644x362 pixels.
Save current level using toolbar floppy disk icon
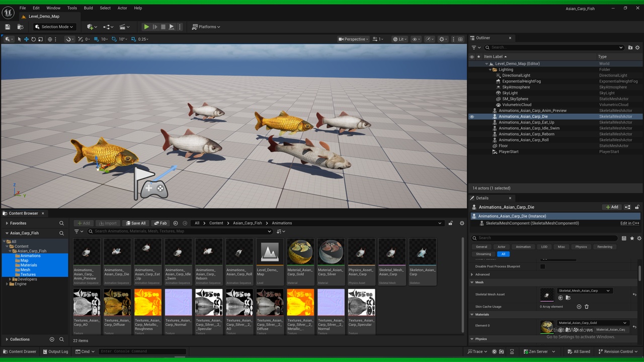[8, 27]
